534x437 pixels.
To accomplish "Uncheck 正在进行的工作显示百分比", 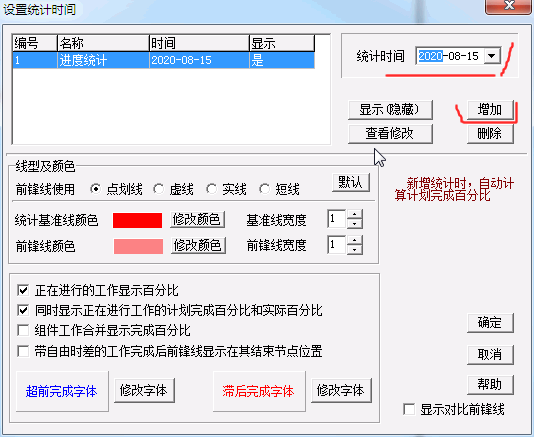I will 23,290.
